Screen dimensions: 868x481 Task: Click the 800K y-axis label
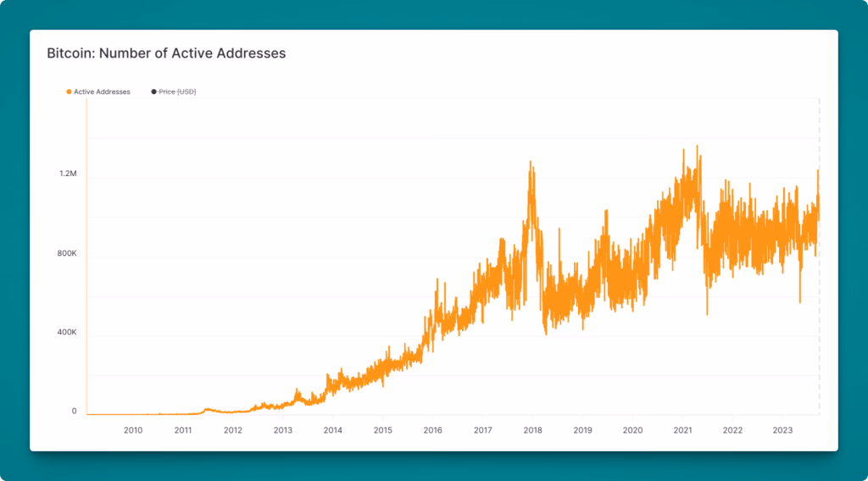click(x=67, y=253)
